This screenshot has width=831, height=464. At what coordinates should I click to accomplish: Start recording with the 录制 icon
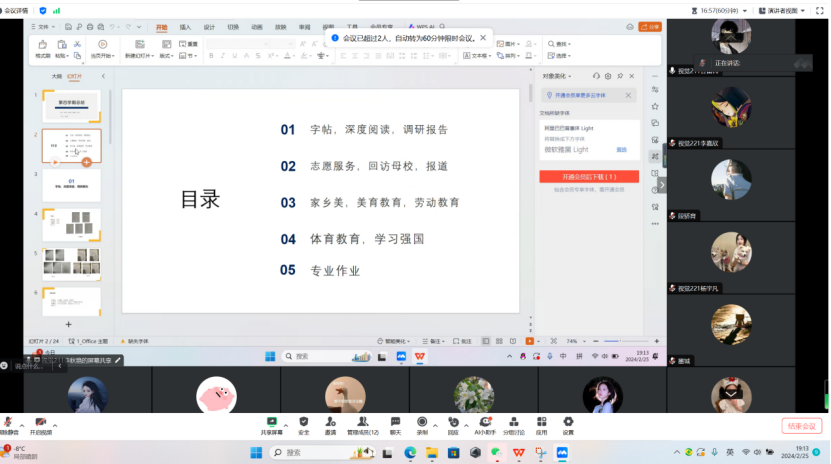coord(422,423)
